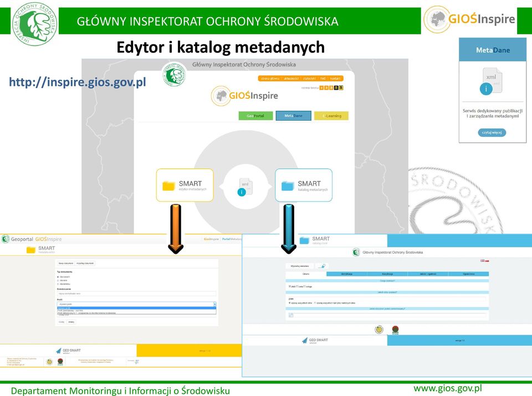Click the GIOŚ oak leaf logo in header

pos(34,24)
